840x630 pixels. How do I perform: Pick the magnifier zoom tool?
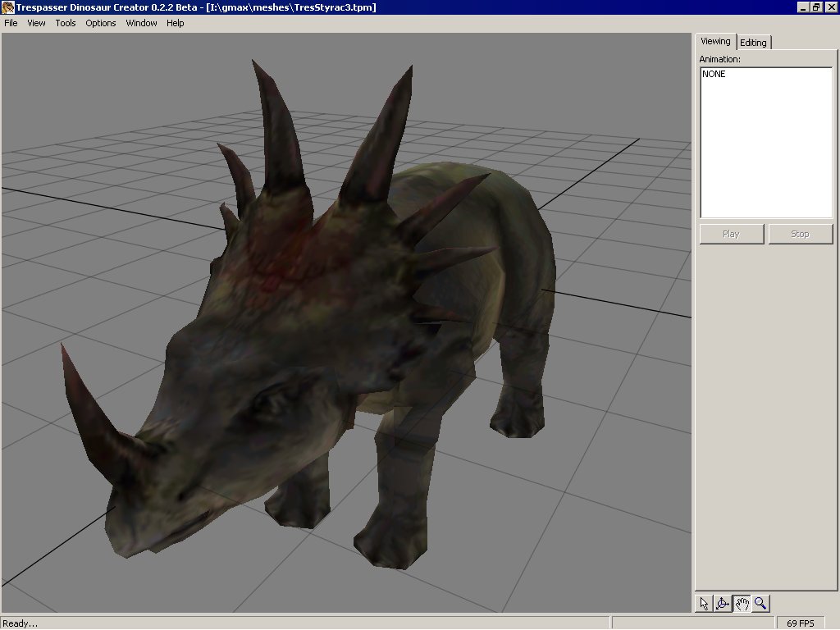[x=760, y=604]
